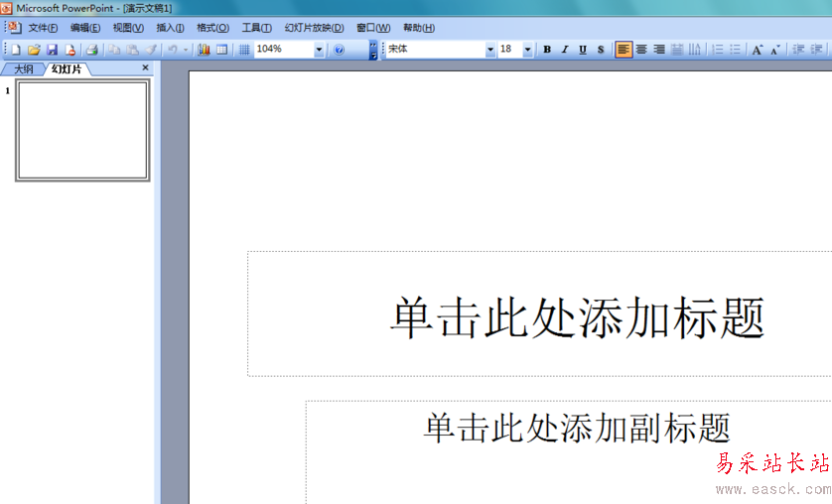Close the outline and slides pane

pos(145,67)
